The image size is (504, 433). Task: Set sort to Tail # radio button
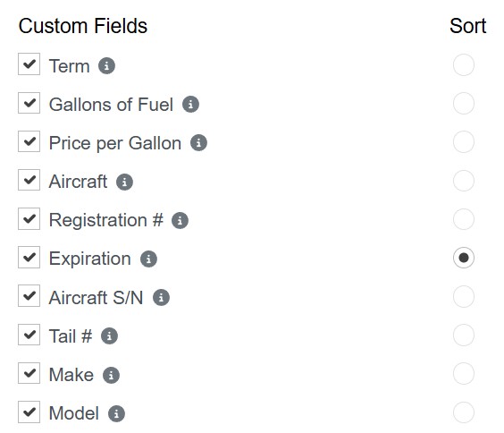(x=464, y=335)
